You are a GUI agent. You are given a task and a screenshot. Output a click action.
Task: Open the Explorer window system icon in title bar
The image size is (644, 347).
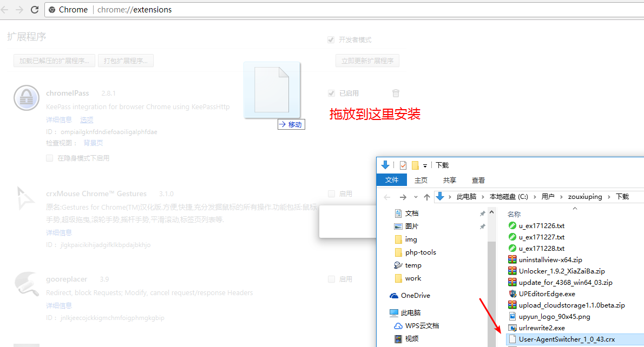click(385, 165)
